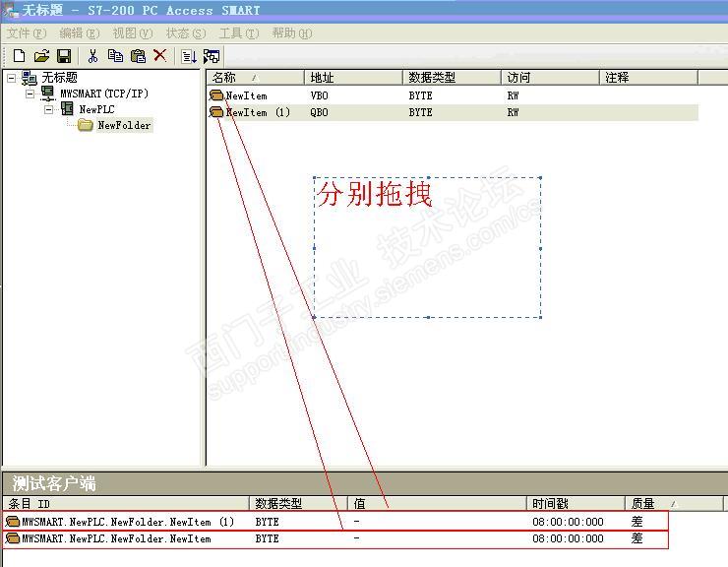The image size is (728, 567).
Task: Collapse the 无标题 root tree node
Action: (11, 78)
